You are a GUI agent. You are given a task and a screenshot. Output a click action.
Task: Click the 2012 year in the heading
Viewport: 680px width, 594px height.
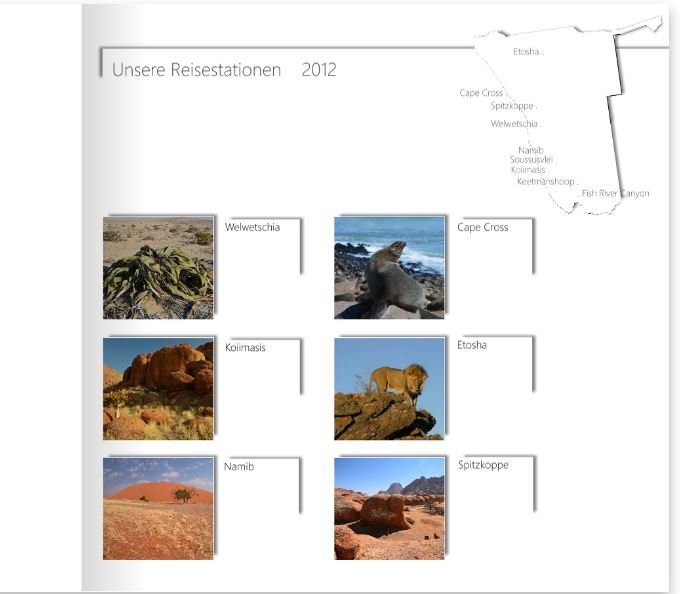pyautogui.click(x=319, y=70)
